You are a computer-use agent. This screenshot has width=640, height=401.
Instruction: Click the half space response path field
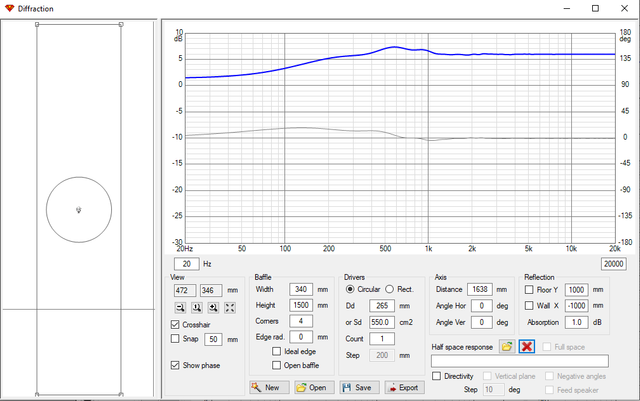click(x=520, y=361)
